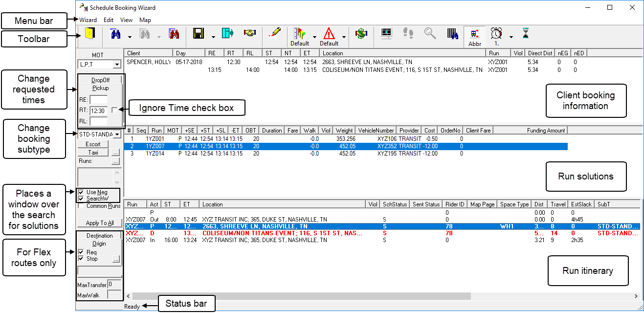This screenshot has width=644, height=313.
Task: Click the red pencil edit icon
Action: point(274,34)
